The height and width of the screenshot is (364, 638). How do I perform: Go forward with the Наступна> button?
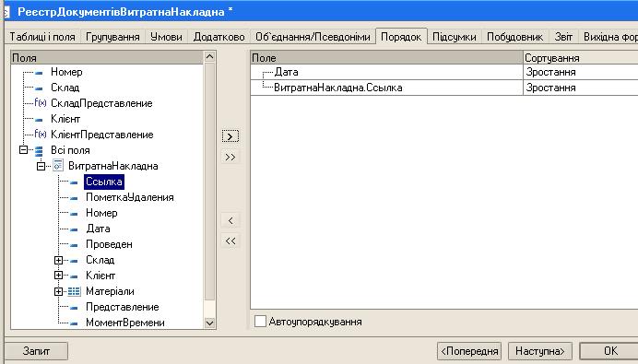540,350
